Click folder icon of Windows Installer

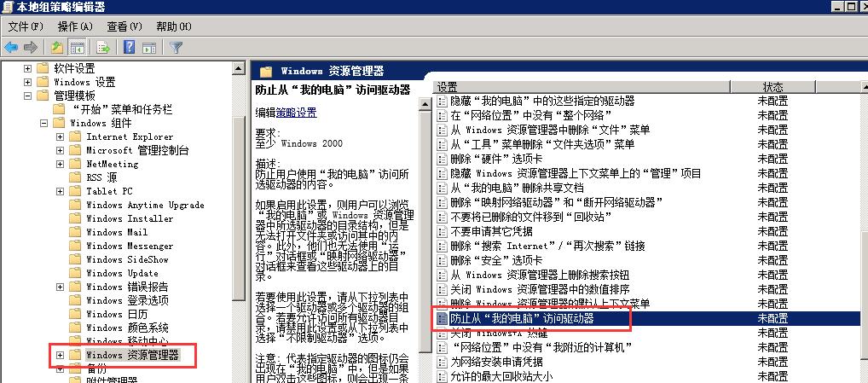pos(75,218)
